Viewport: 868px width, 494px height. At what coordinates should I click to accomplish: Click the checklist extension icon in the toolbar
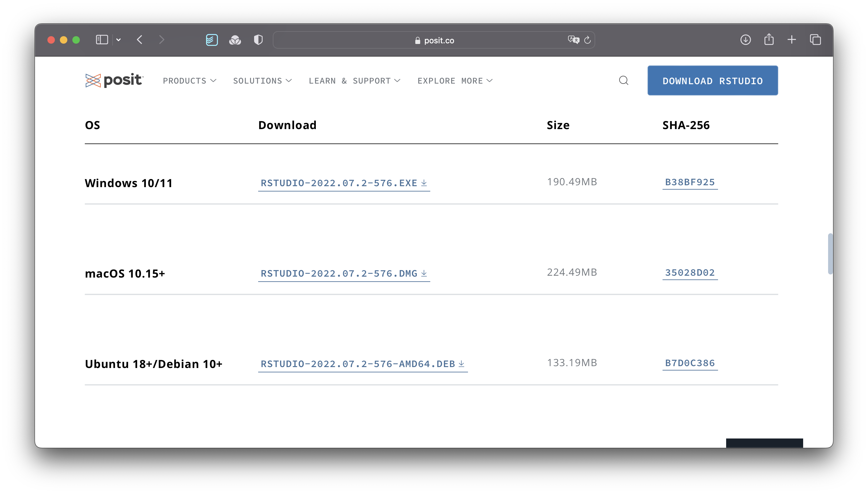[212, 40]
